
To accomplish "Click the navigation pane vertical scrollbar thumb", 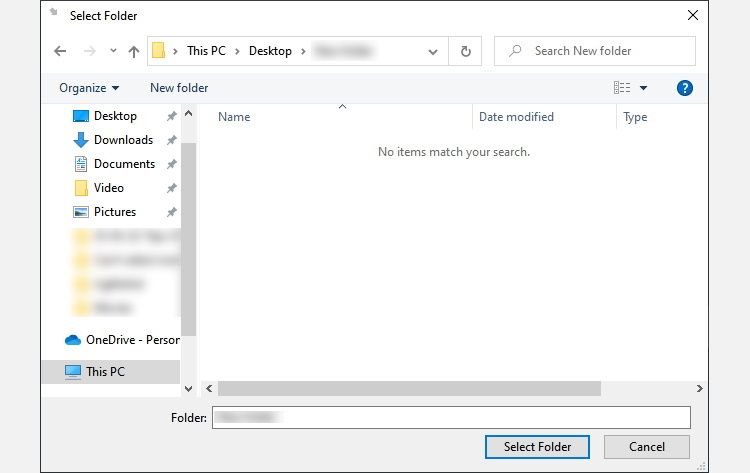I will [188, 239].
